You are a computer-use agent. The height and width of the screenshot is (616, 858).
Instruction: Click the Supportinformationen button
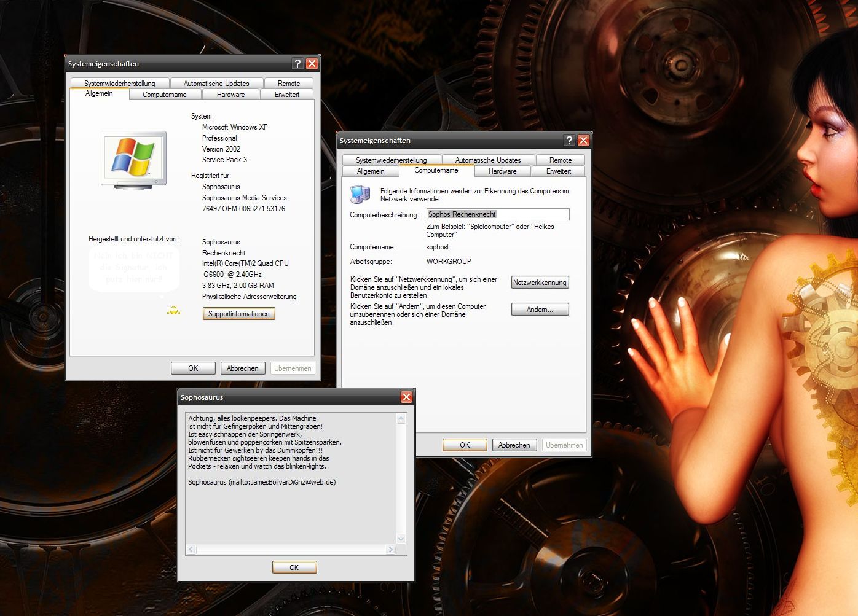pos(239,314)
